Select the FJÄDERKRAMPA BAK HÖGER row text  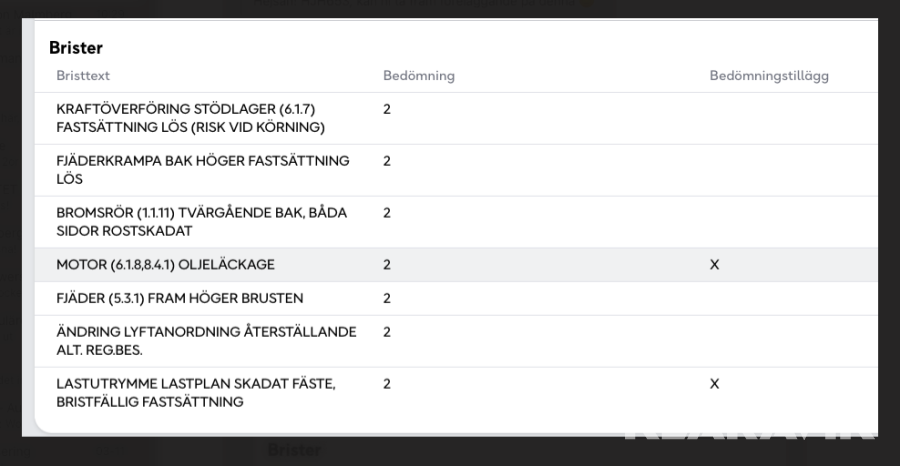coord(203,170)
